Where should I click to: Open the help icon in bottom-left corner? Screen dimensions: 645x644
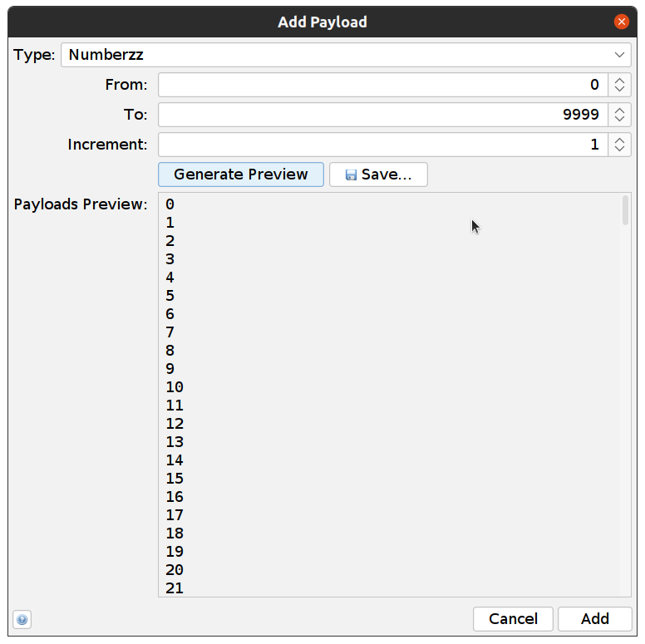pos(22,619)
